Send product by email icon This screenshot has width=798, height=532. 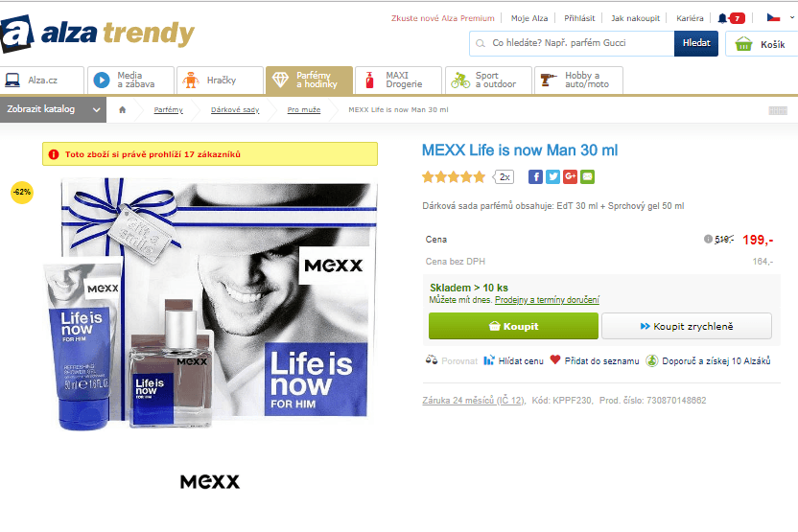(x=587, y=177)
